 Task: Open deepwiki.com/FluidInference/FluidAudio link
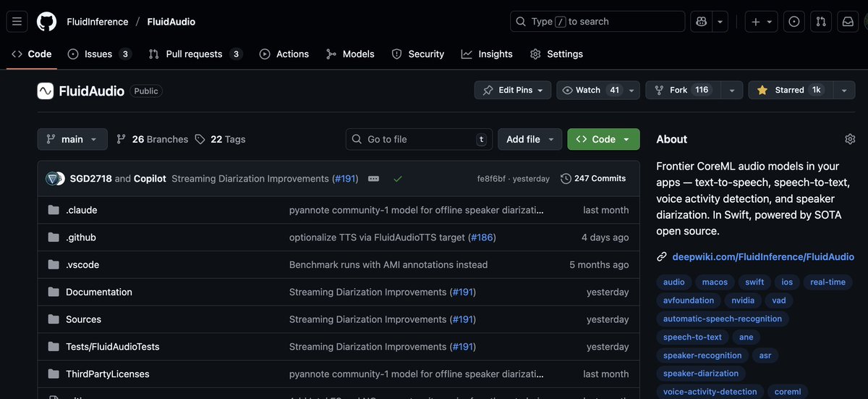pos(763,256)
